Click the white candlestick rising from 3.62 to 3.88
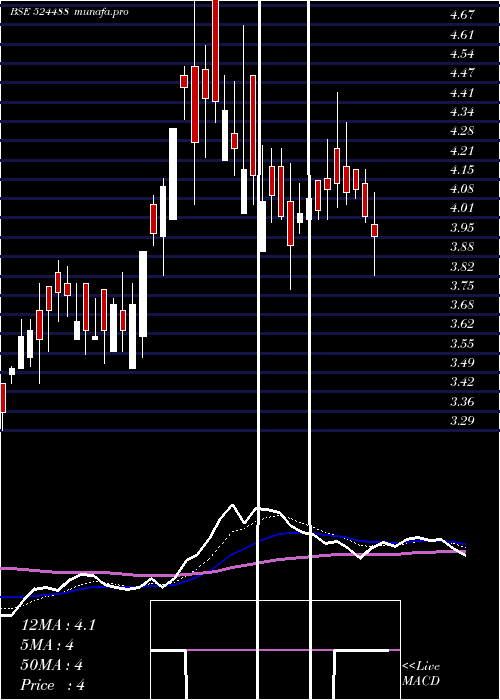The width and height of the screenshot is (500, 700). click(x=143, y=294)
